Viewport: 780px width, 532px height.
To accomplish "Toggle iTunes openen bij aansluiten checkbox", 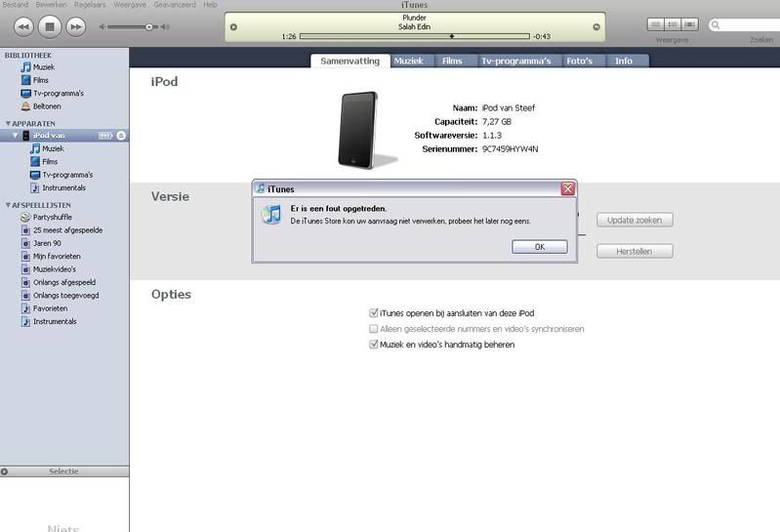I will click(374, 313).
